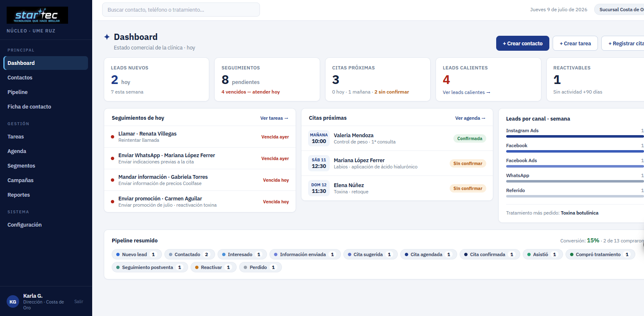Open Ficha de contacto page

(x=46, y=107)
